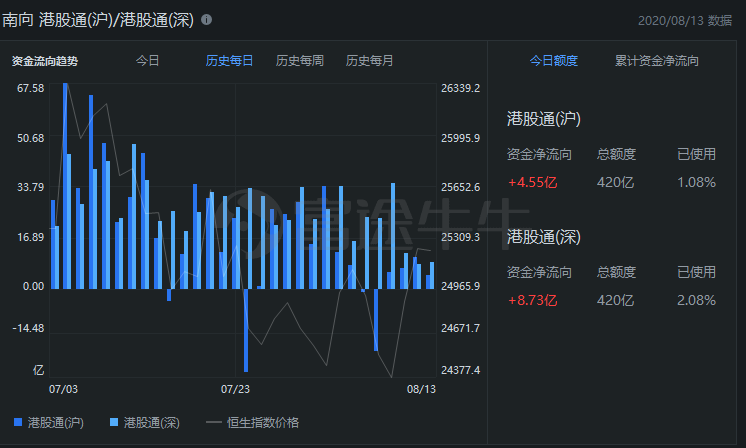Toggle the 港股通(深) legend swatch
The height and width of the screenshot is (448, 746).
coord(114,422)
